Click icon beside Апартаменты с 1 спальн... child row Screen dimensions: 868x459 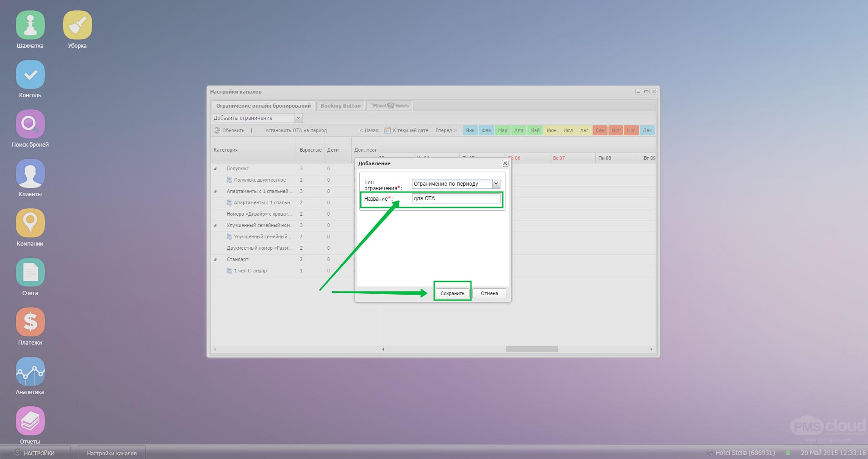tap(229, 202)
